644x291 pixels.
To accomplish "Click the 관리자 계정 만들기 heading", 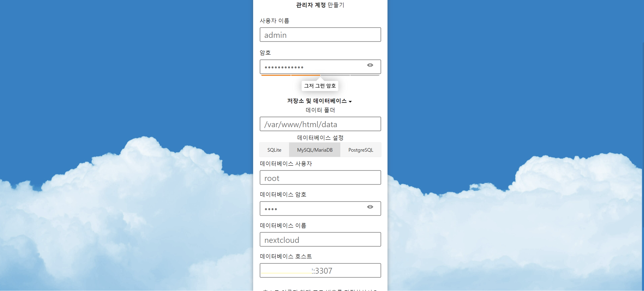I will pos(320,5).
